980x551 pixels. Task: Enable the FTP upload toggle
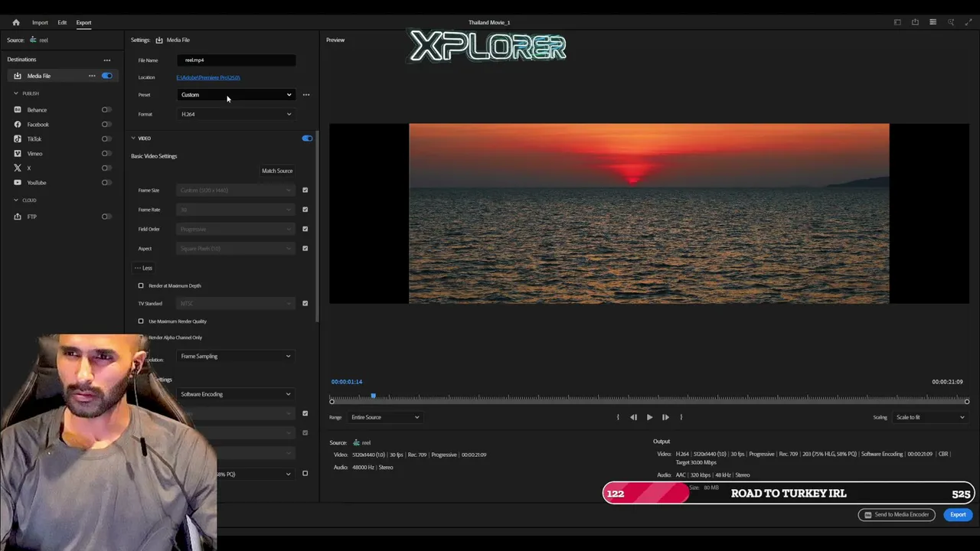pyautogui.click(x=106, y=217)
